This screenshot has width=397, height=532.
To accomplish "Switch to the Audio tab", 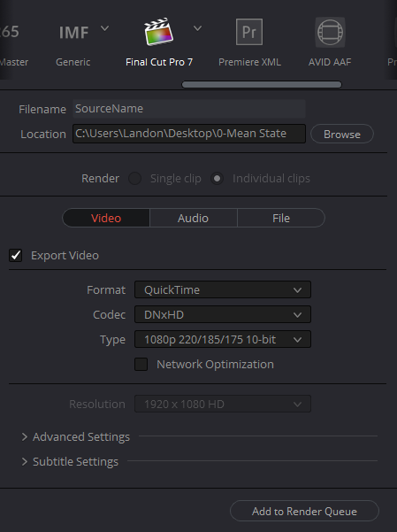I will (194, 218).
